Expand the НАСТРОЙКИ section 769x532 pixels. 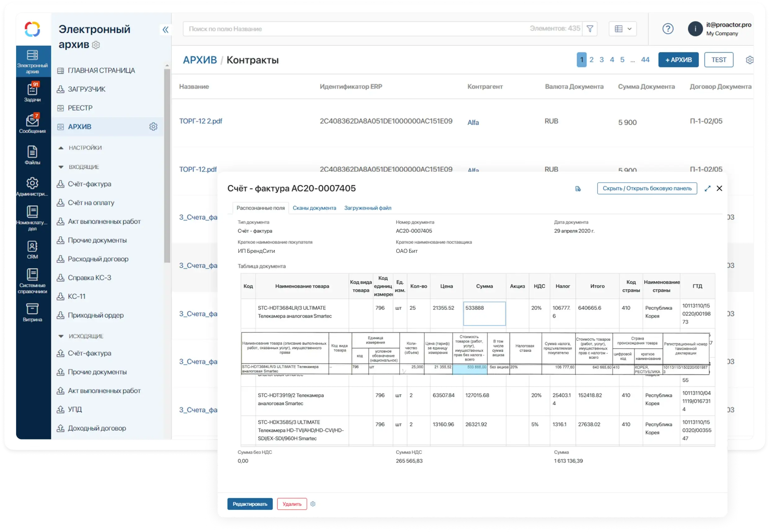pos(61,148)
